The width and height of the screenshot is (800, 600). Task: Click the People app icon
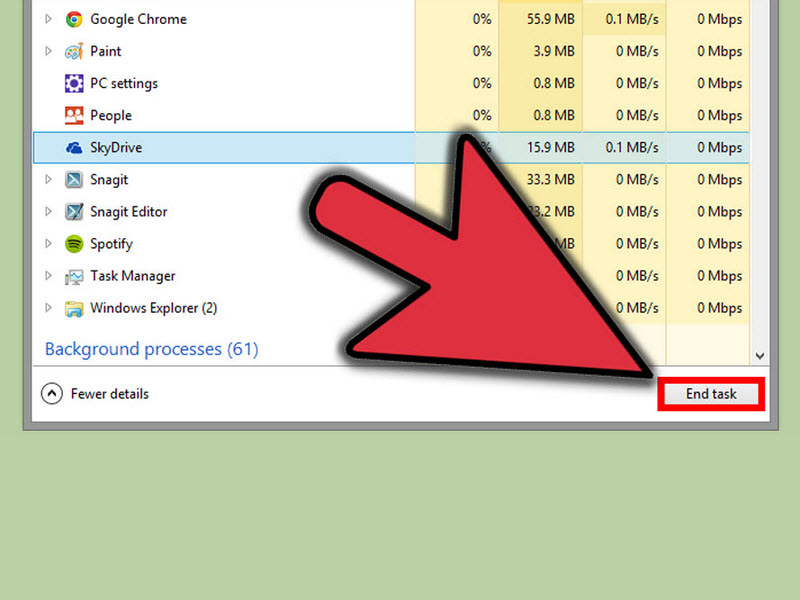click(x=74, y=115)
